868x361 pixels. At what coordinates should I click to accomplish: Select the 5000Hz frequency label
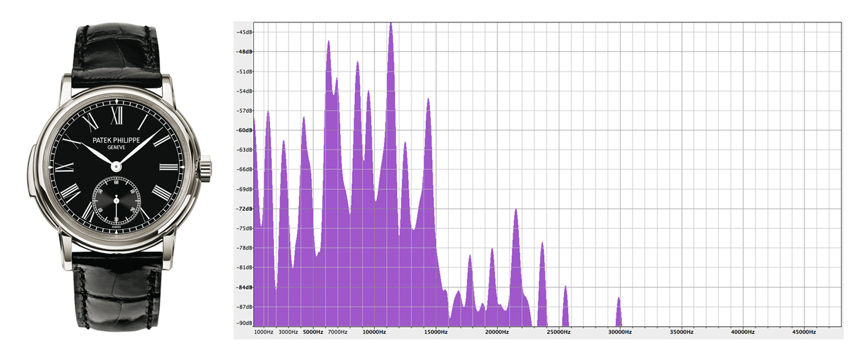[x=312, y=332]
